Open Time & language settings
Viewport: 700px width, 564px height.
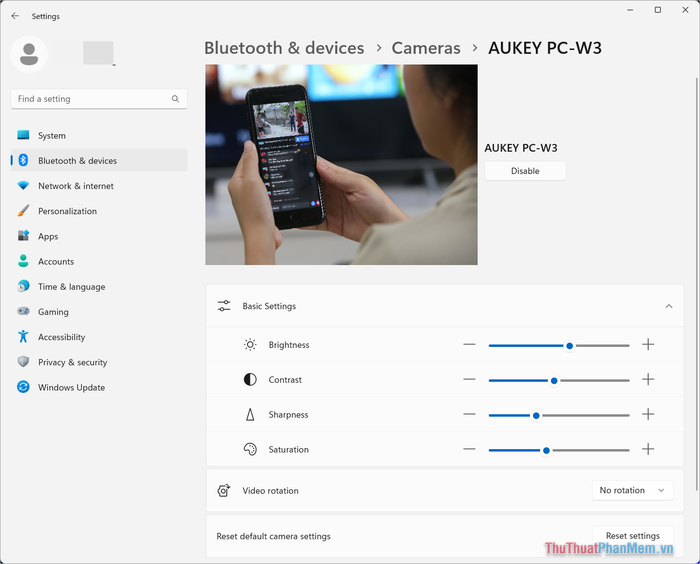[99, 286]
